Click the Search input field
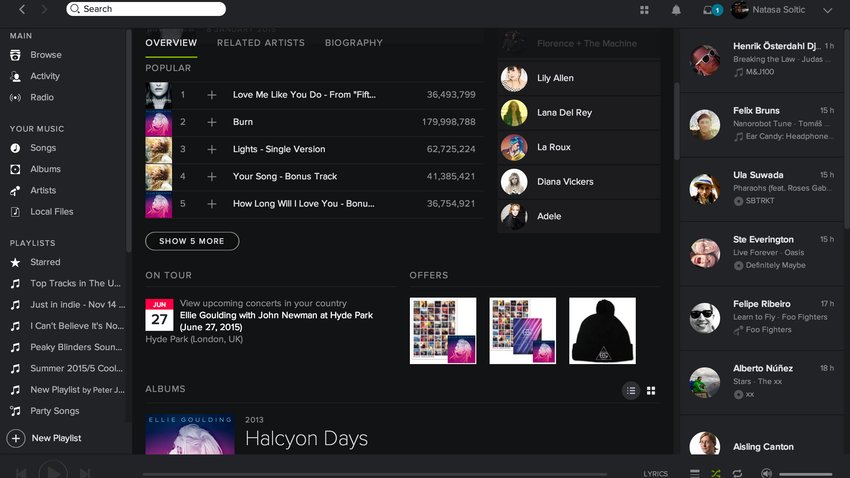Image resolution: width=850 pixels, height=478 pixels. click(146, 9)
